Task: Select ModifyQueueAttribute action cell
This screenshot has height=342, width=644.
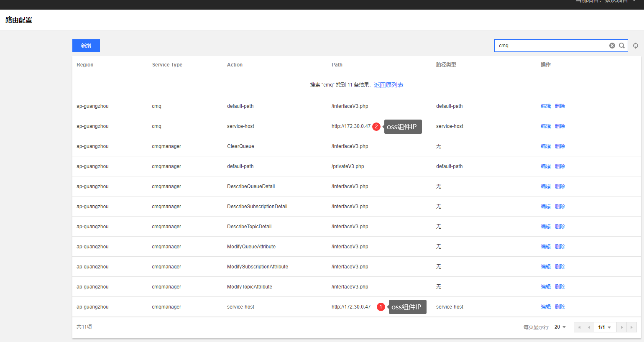Action: click(251, 247)
